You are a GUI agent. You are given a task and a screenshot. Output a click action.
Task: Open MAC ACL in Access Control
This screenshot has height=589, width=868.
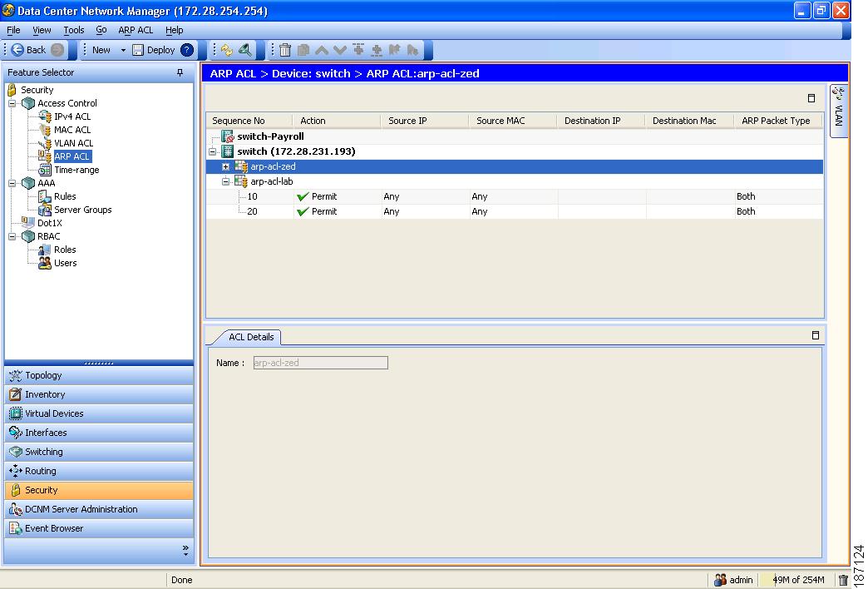point(72,130)
